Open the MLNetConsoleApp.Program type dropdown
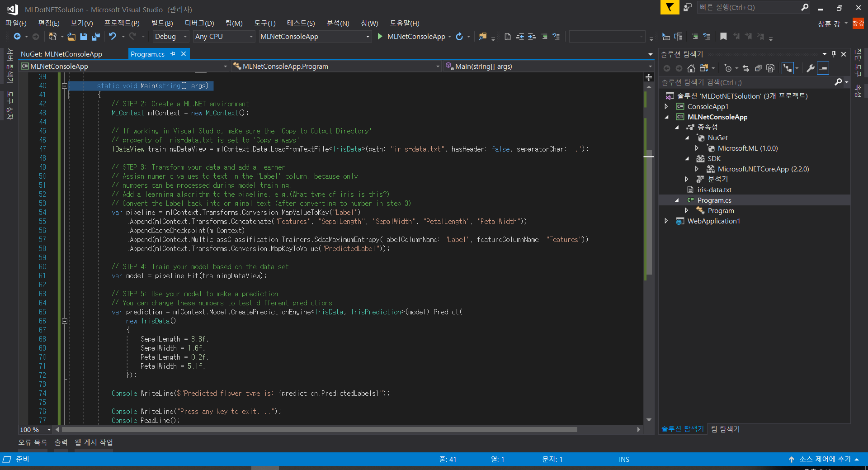868x470 pixels. pyautogui.click(x=336, y=66)
